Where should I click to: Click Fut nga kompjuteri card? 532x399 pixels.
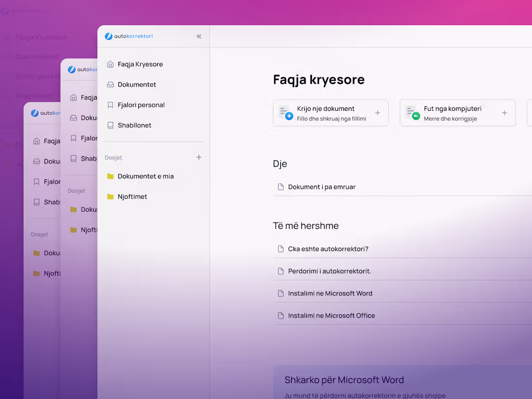458,113
